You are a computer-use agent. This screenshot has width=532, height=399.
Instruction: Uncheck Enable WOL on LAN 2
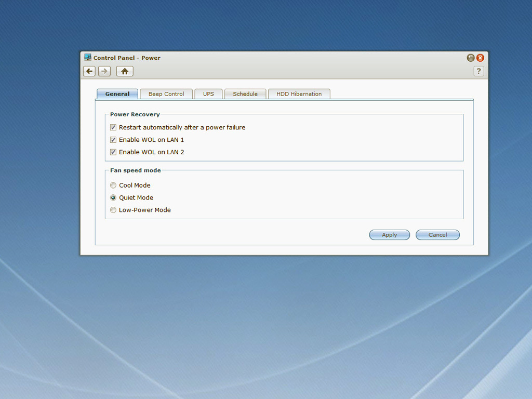tap(113, 152)
